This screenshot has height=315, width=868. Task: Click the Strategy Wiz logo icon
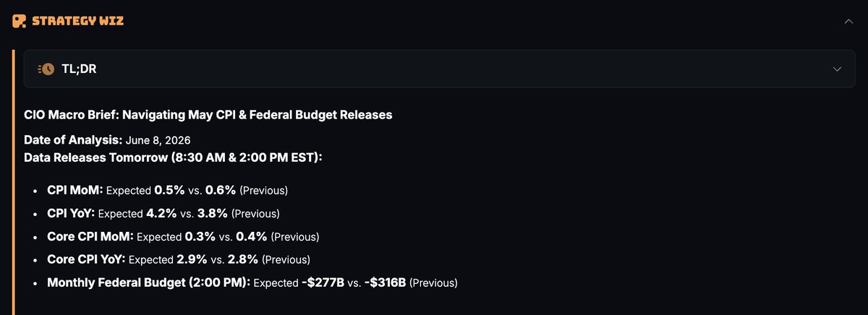(20, 21)
